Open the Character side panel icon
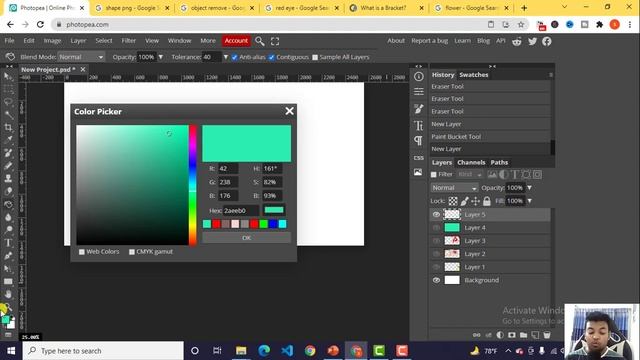 tap(418, 125)
